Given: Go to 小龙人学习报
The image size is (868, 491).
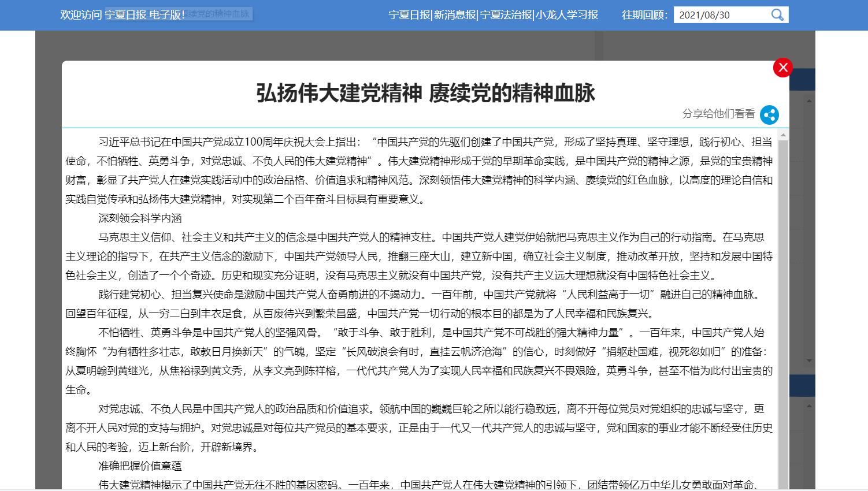Looking at the screenshot, I should point(567,15).
